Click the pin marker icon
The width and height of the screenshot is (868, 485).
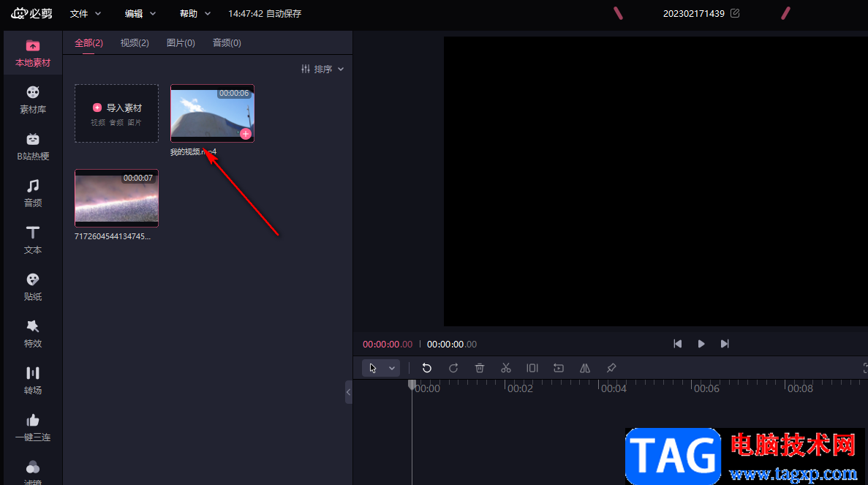611,368
